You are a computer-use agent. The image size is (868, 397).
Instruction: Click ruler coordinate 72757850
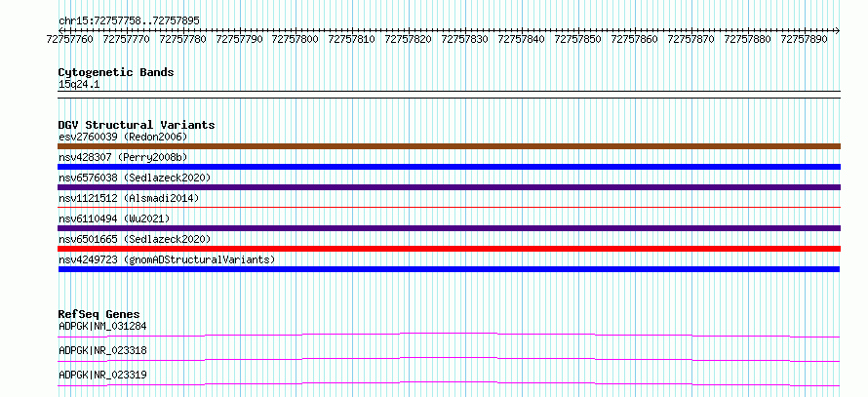[578, 39]
